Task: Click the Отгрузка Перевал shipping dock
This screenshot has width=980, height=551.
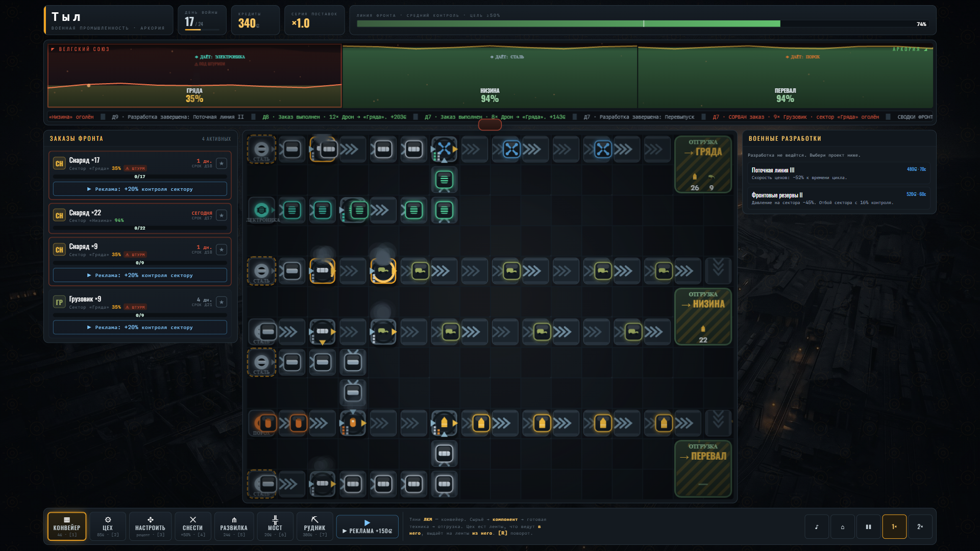Action: 703,468
